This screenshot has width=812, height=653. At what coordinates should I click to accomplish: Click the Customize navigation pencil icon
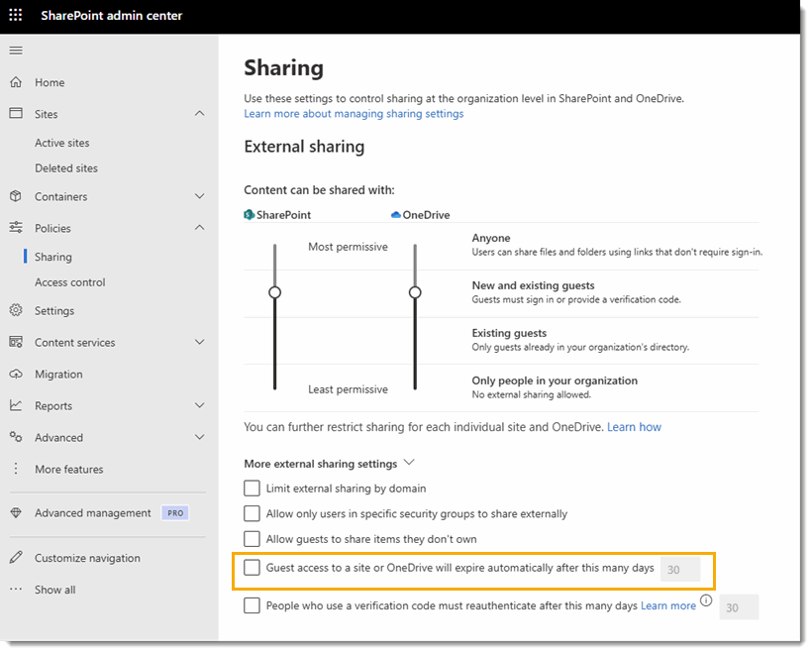(x=16, y=558)
